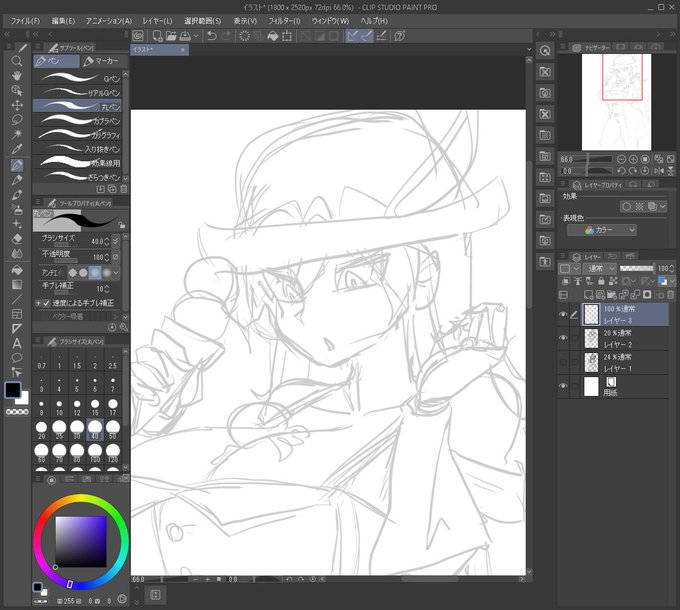Toggle visibility of レイヤー 2

click(x=563, y=338)
